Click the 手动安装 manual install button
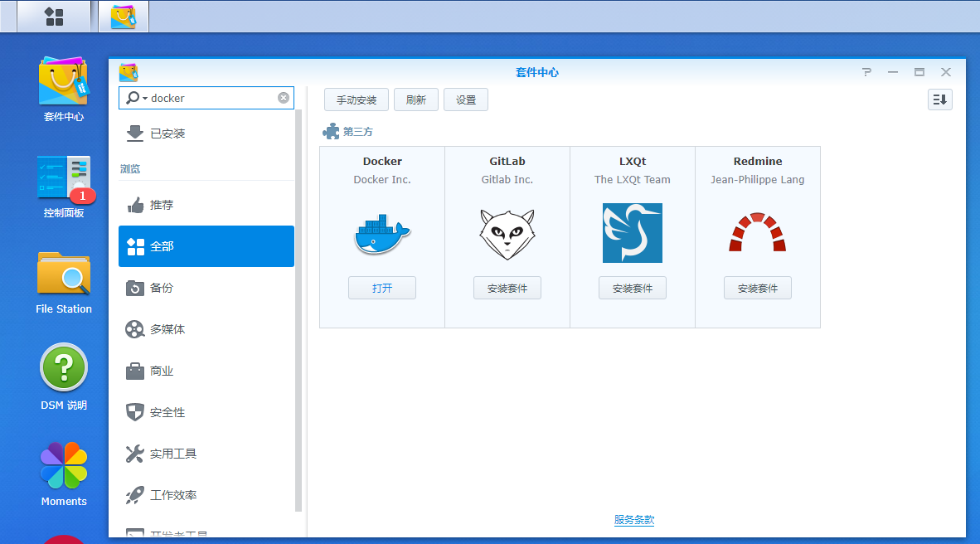980x544 pixels. click(356, 100)
